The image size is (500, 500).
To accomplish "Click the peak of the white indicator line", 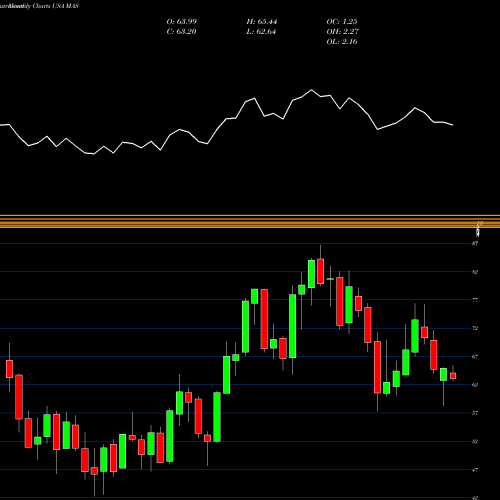I will [x=312, y=90].
